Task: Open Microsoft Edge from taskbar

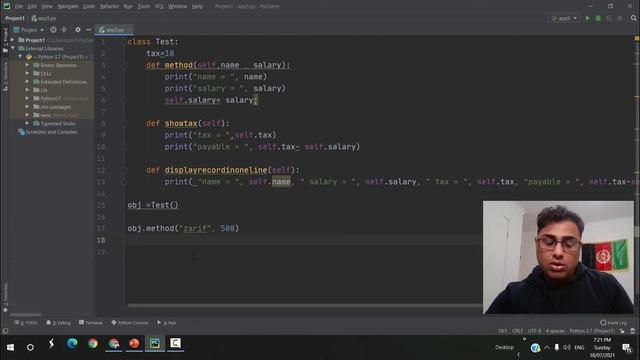Action: (72, 344)
